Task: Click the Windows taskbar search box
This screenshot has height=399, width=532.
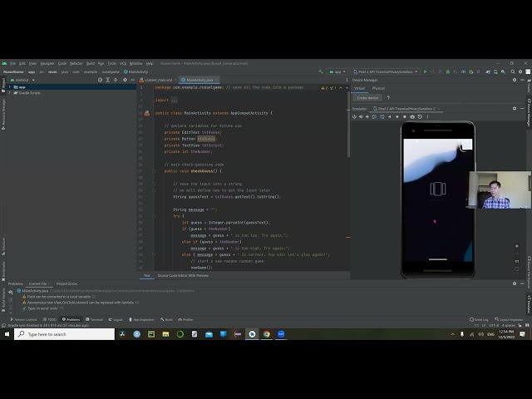Action: (x=65, y=334)
